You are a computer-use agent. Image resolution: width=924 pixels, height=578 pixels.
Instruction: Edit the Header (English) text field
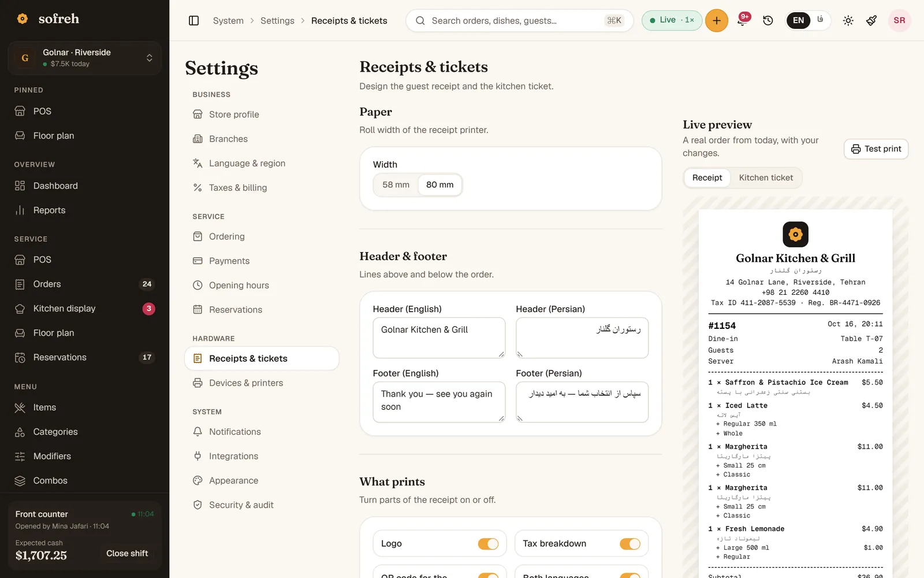(x=439, y=338)
